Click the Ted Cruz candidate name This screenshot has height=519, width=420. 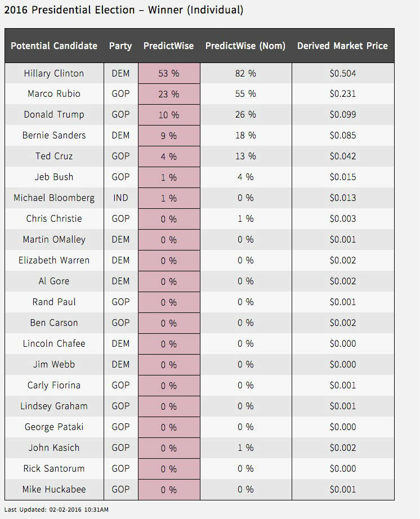[54, 156]
